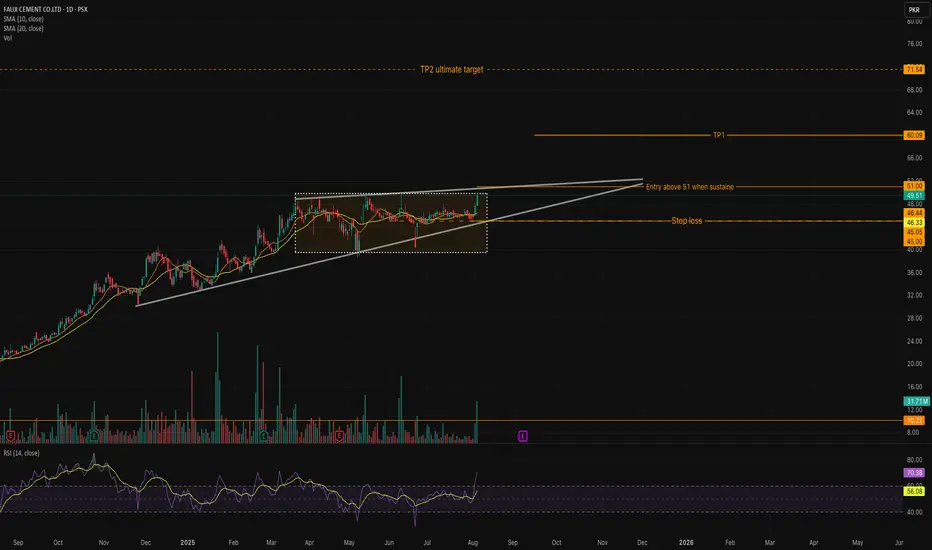Click the 56.00 price scale label
This screenshot has width=932, height=550.
914,158
